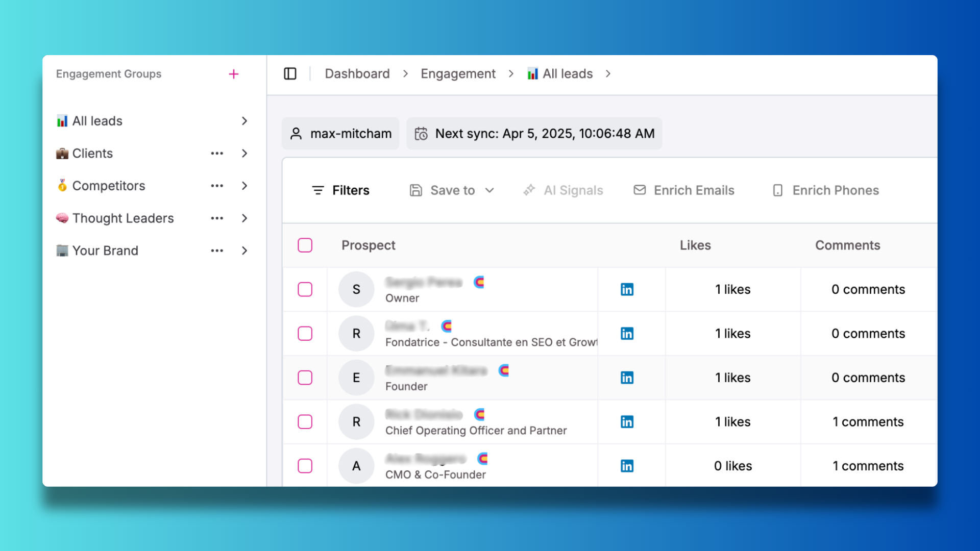Open Engagement in the breadcrumb

point(458,74)
